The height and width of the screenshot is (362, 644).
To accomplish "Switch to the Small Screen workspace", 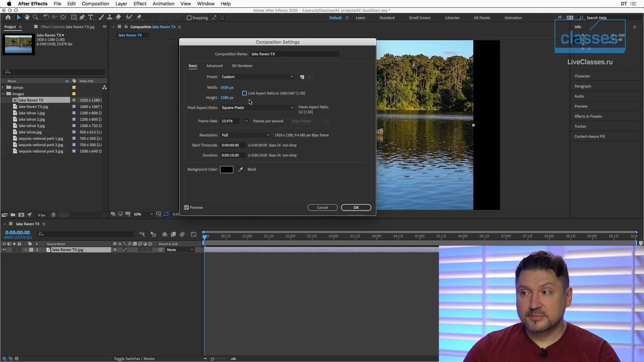I will 420,18.
